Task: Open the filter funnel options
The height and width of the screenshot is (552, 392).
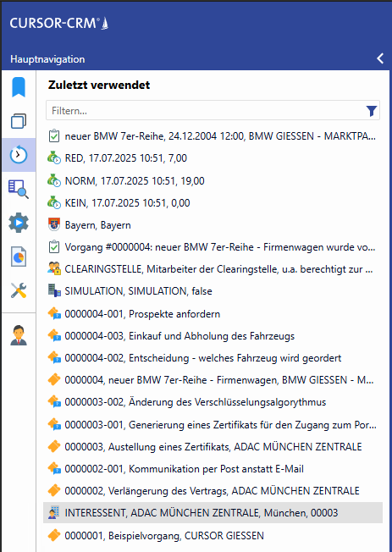Action: tap(371, 111)
